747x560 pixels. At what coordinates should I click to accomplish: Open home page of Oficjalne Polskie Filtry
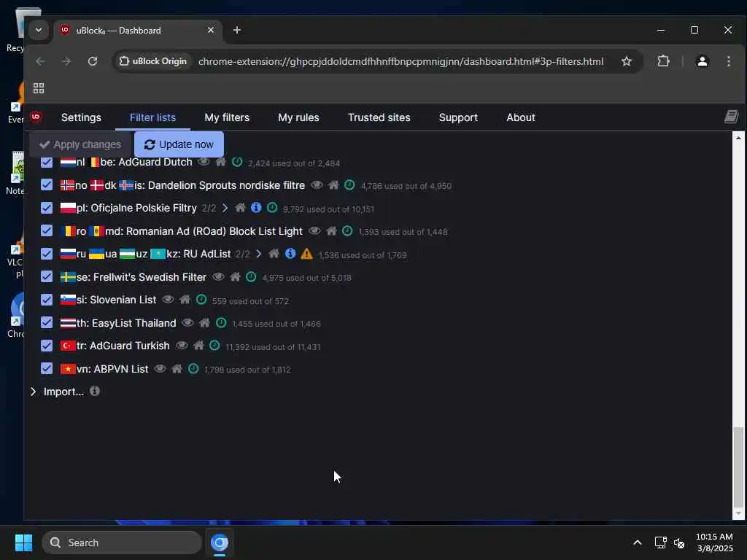[240, 208]
